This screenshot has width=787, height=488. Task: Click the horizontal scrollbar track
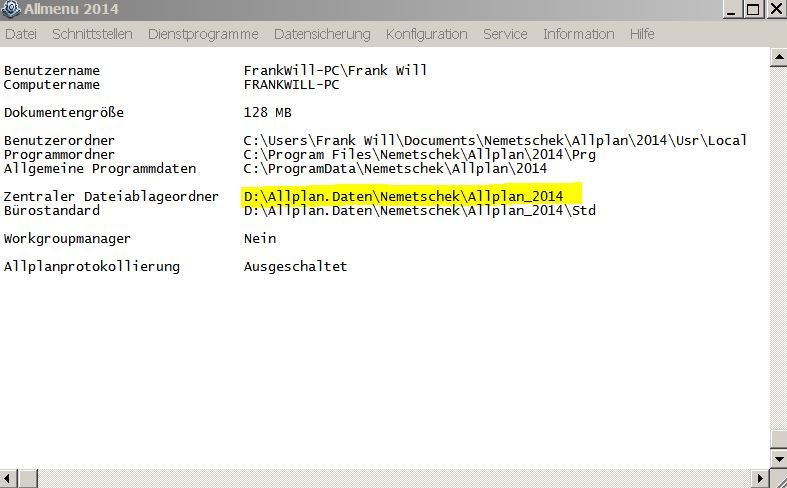click(394, 478)
